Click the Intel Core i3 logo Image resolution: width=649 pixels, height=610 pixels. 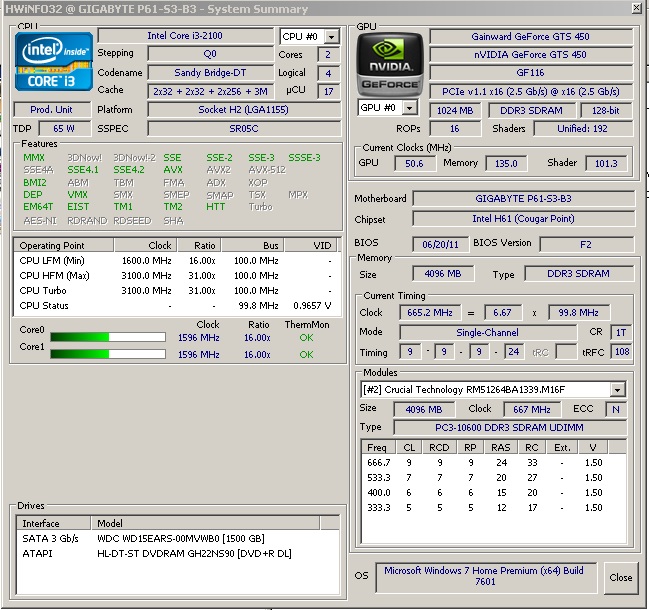pyautogui.click(x=53, y=62)
